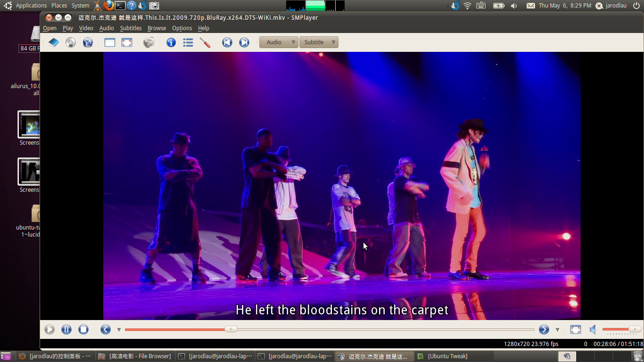The image size is (644, 362).
Task: Click the video display area
Action: click(342, 186)
